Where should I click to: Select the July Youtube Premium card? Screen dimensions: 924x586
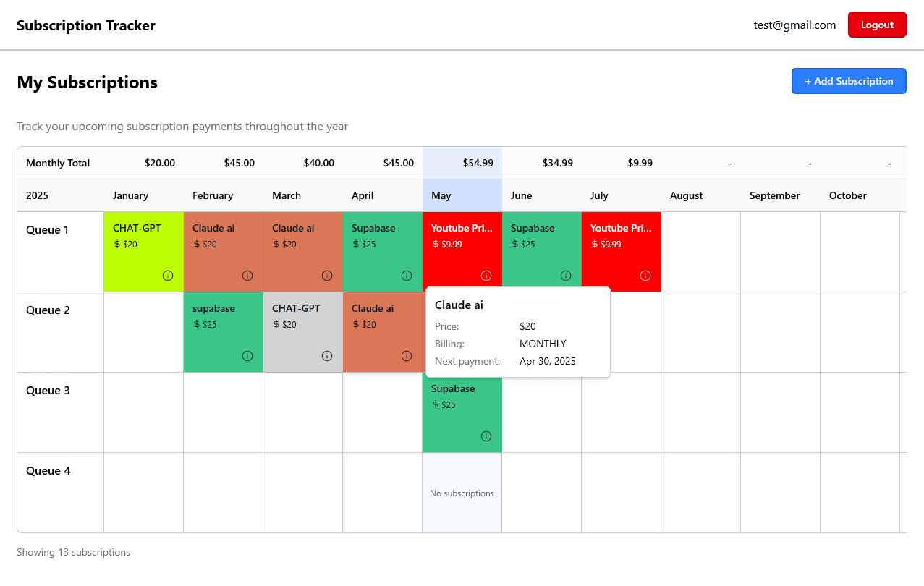[622, 252]
